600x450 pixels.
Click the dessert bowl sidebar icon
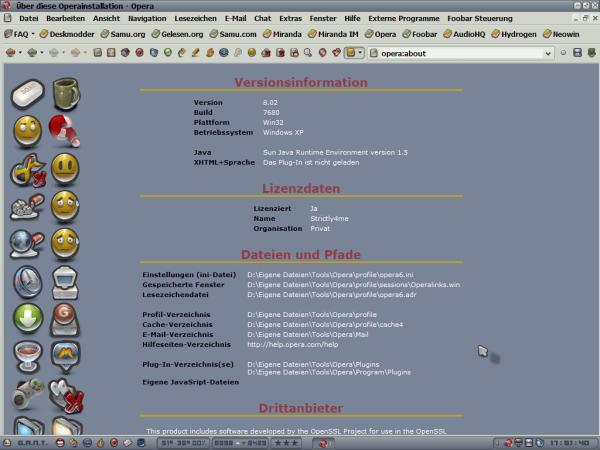[28, 357]
